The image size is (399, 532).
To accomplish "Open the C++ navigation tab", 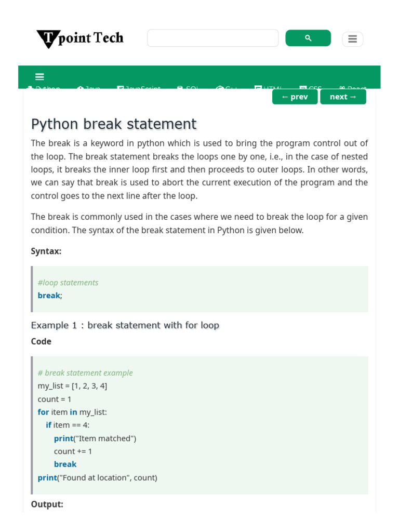I will pos(227,88).
